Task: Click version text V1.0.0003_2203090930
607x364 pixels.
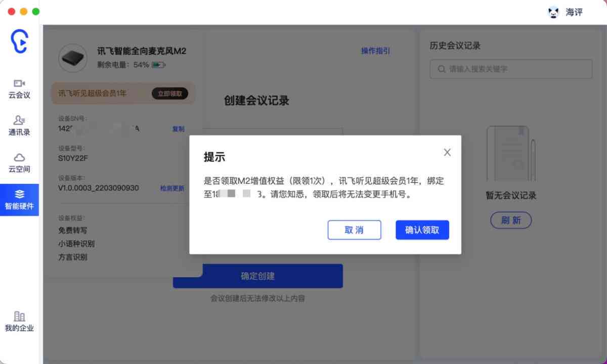Action: [x=99, y=188]
